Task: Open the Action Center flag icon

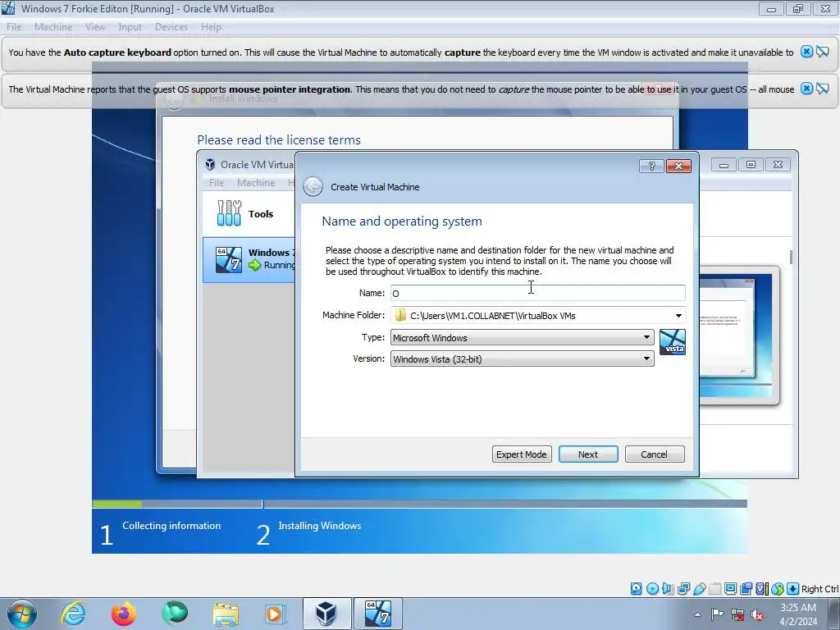Action: click(x=717, y=614)
